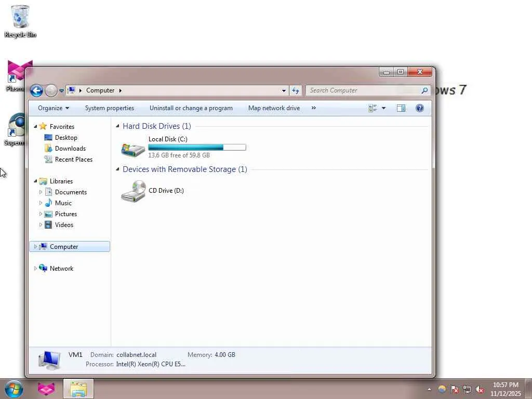Open System properties from toolbar

coord(110,108)
